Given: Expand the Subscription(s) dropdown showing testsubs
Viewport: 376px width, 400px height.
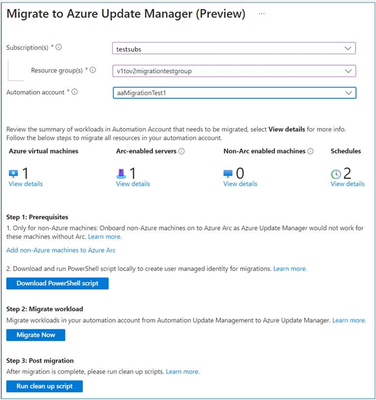Looking at the screenshot, I should 234,49.
